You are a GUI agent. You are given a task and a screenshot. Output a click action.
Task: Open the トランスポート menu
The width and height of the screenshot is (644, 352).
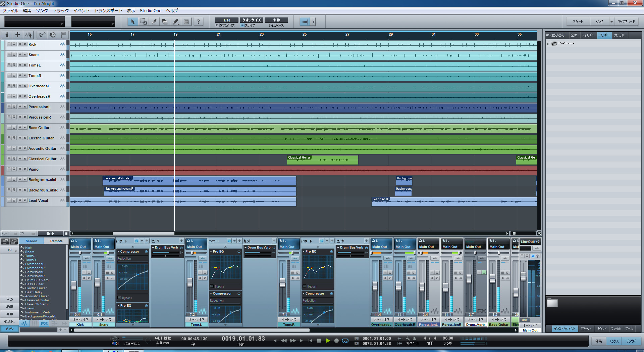pyautogui.click(x=108, y=11)
